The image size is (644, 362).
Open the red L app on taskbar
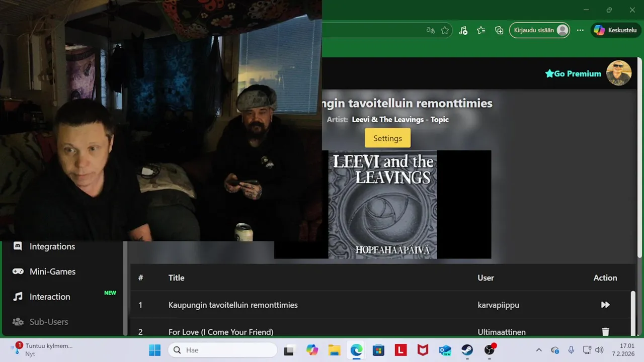(x=400, y=350)
